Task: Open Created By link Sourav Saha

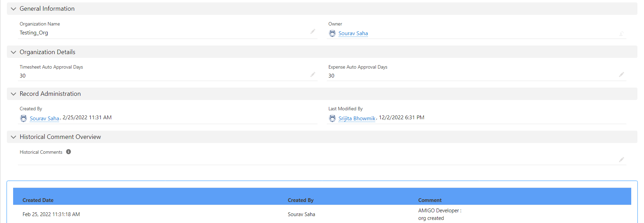Action: tap(45, 118)
